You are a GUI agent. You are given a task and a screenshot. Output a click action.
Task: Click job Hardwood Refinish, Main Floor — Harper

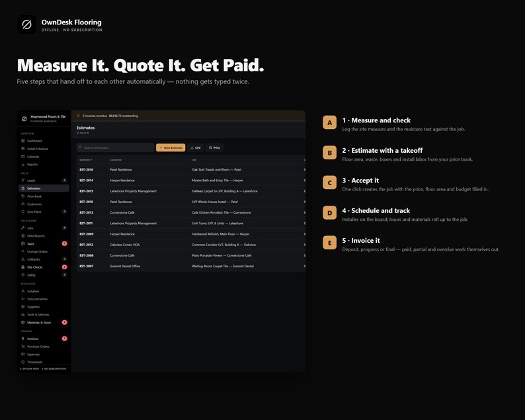[221, 233]
